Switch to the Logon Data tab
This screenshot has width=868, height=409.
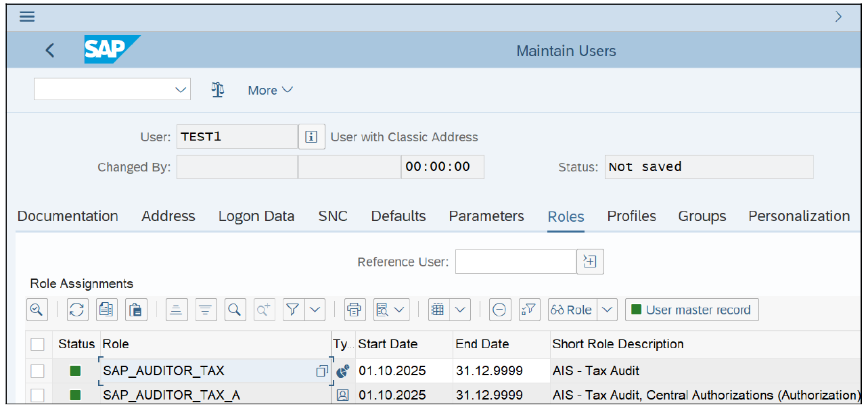tap(256, 216)
